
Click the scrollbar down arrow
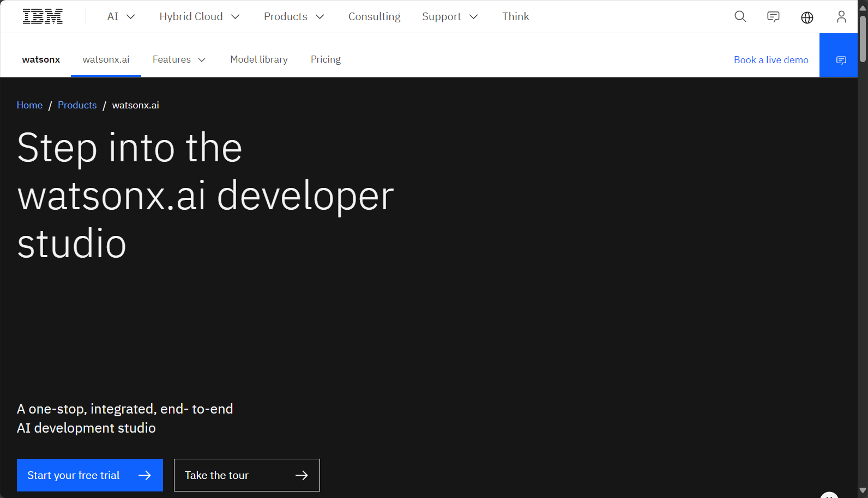point(863,491)
